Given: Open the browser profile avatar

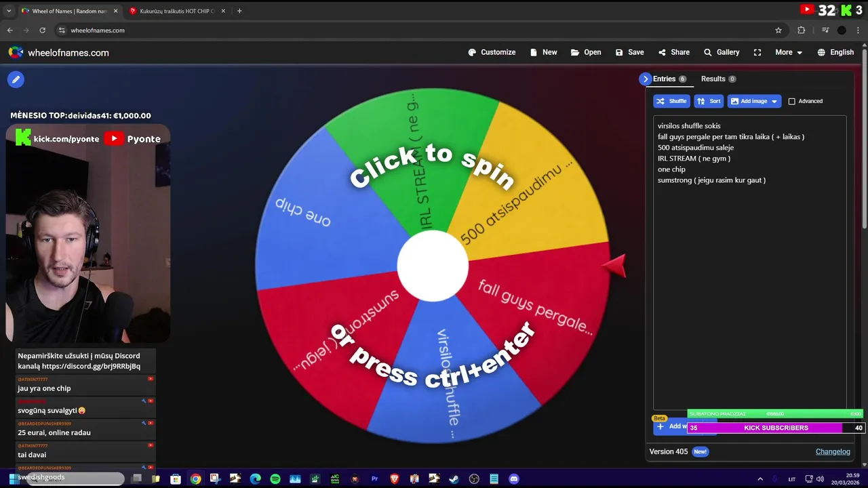Looking at the screenshot, I should click(x=842, y=30).
